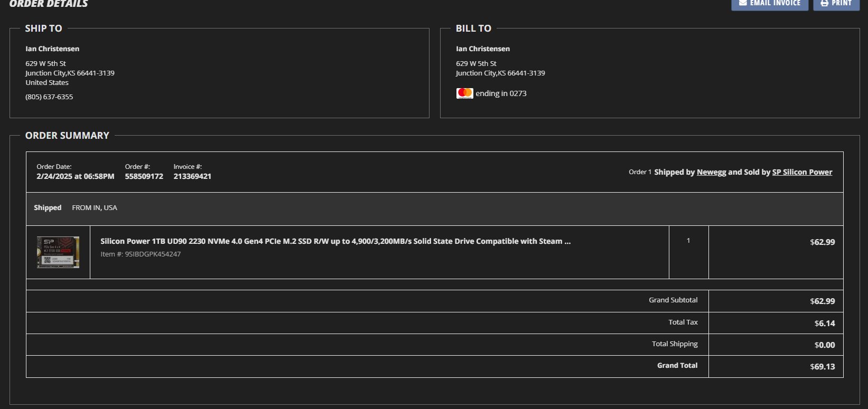
Task: Select the item number 9SIBDGPK454247
Action: pyautogui.click(x=152, y=254)
